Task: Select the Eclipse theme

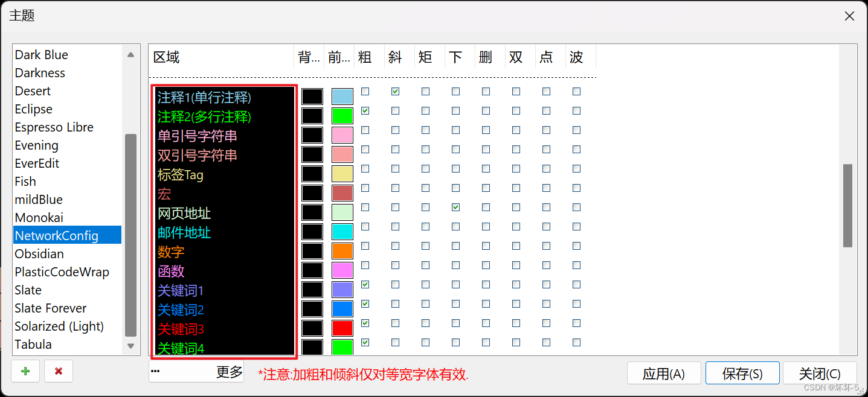Action: [x=68, y=109]
